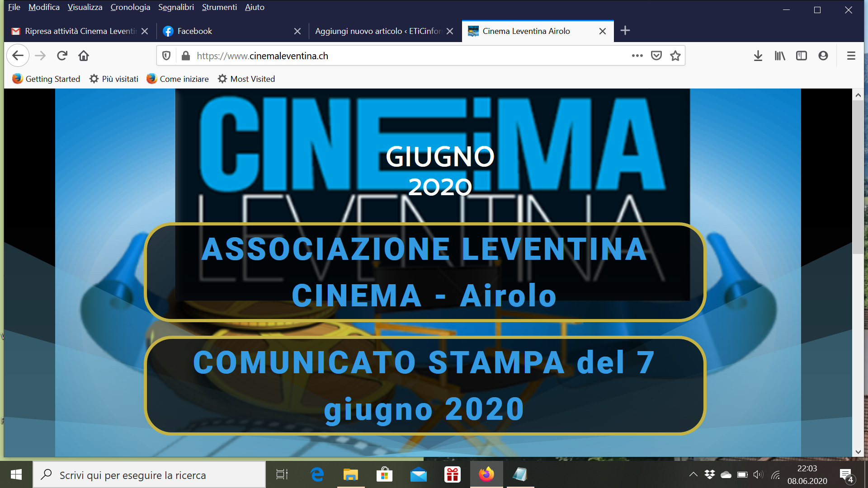
Task: Open the notepad app in taskbar
Action: click(520, 474)
